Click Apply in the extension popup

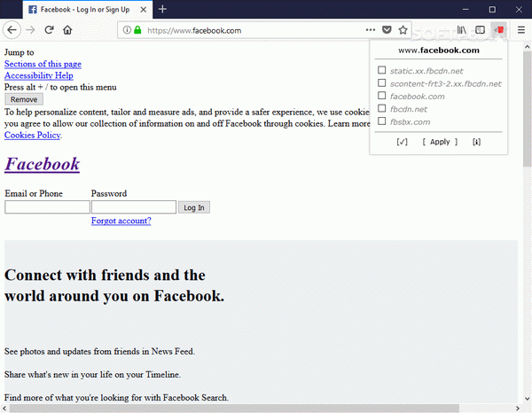click(x=440, y=142)
